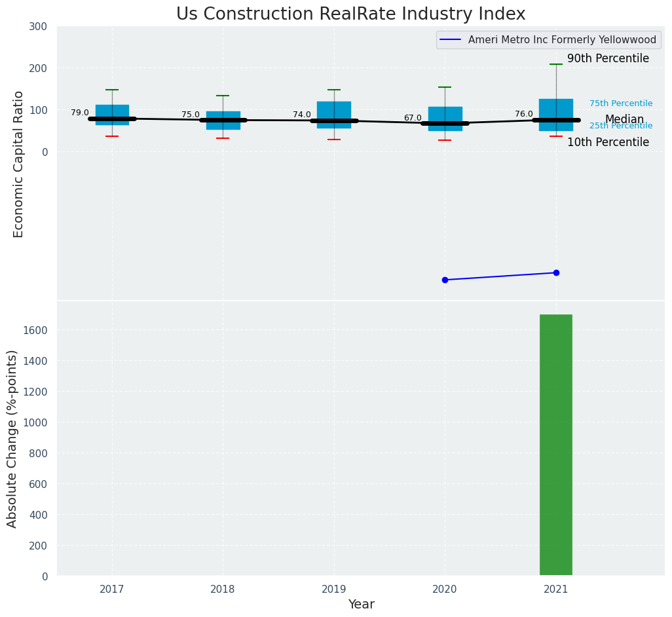Click the 1600 y-axis tick label
Screen dimensions: 672x617
[x=37, y=330]
